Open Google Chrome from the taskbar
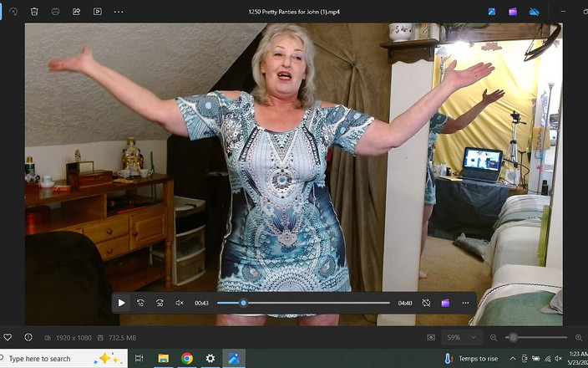Viewport: 588px width, 368px height. click(187, 358)
